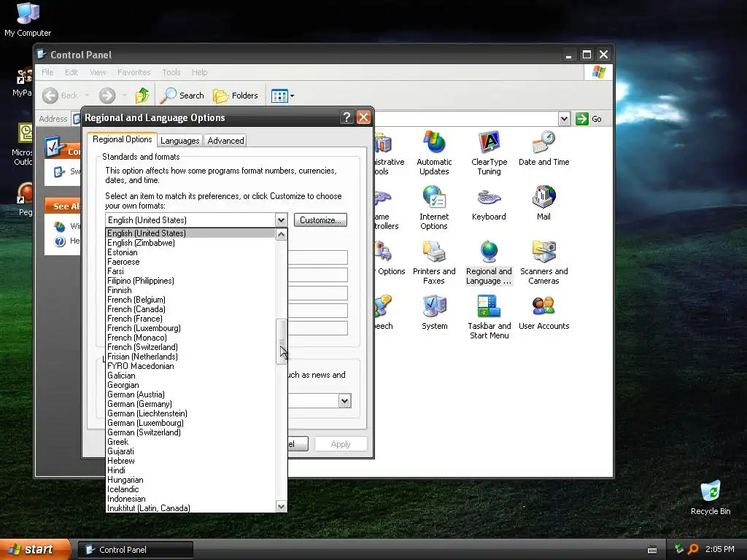The image size is (747, 560).
Task: Select French (Switzerland) in the list
Action: tap(190, 347)
